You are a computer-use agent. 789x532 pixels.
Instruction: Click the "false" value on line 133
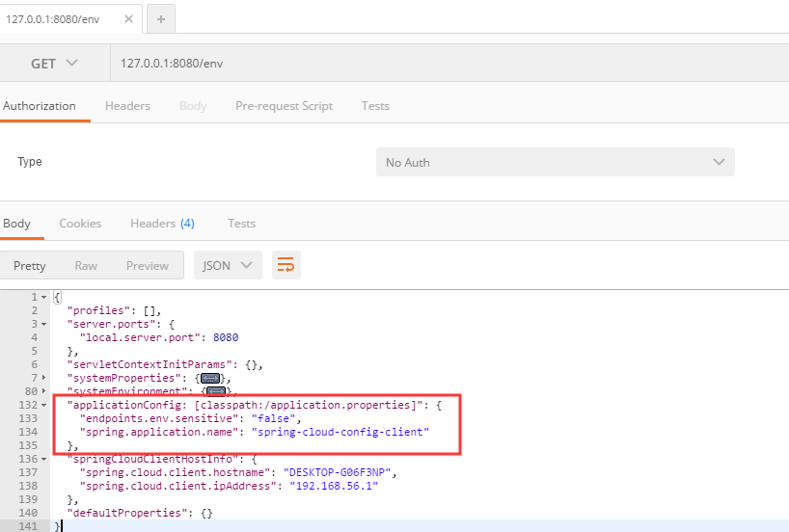coord(273,418)
